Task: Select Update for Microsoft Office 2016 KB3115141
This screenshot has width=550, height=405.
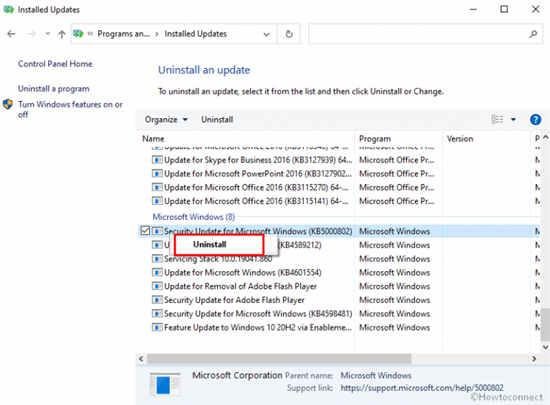Action: (256, 201)
